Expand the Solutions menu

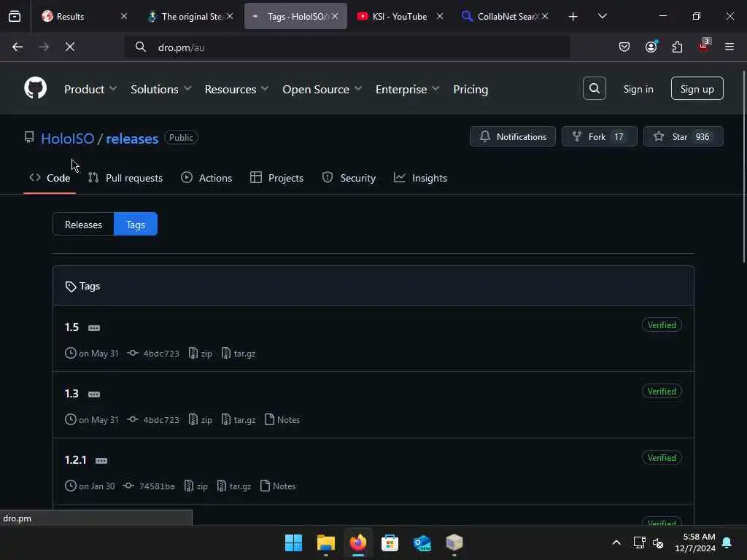pyautogui.click(x=161, y=89)
